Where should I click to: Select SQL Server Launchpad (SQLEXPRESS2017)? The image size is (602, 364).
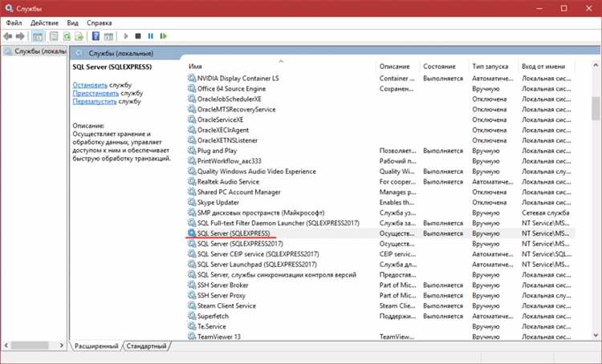(x=380, y=265)
